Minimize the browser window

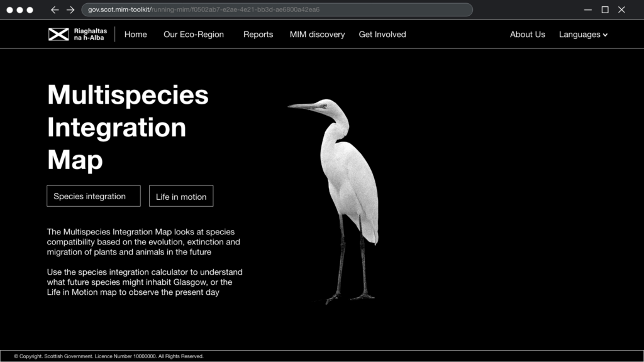pos(588,9)
